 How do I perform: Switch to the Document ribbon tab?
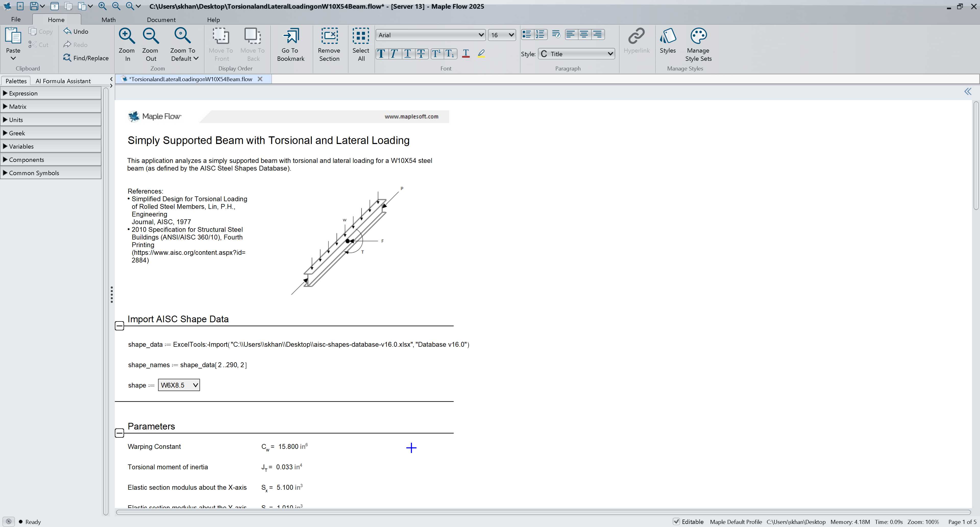(161, 20)
